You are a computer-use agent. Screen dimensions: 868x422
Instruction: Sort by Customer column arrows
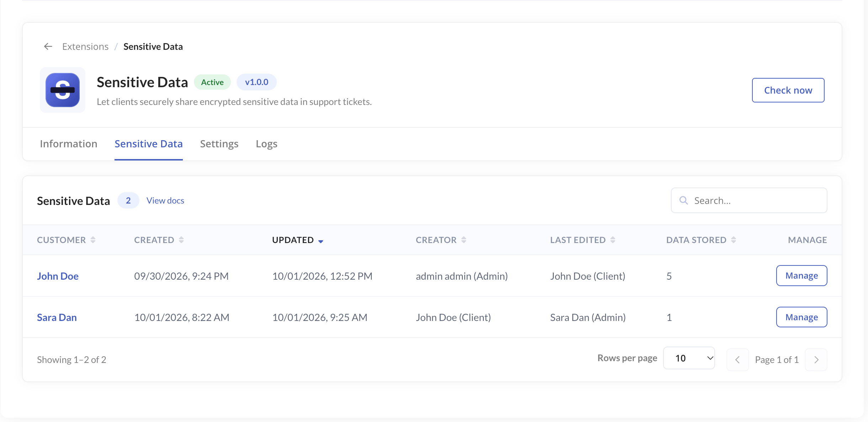pos(93,240)
